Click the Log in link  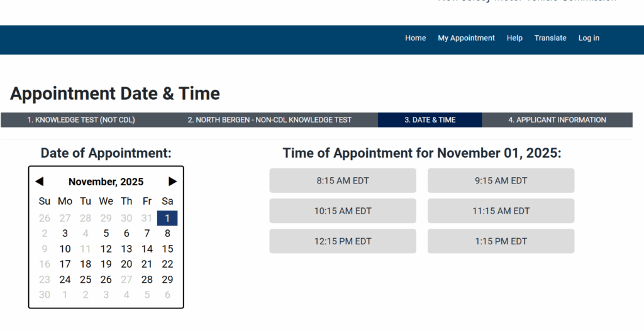tap(589, 38)
